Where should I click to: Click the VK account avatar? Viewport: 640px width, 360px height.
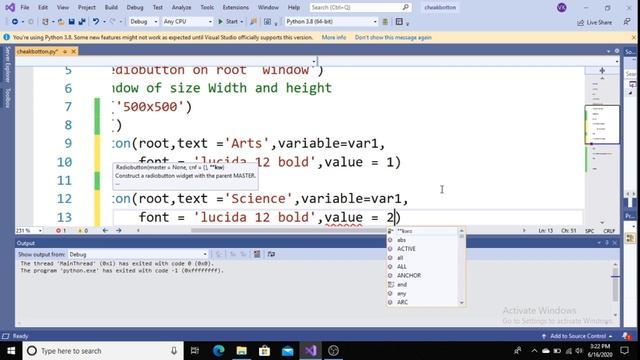point(562,7)
